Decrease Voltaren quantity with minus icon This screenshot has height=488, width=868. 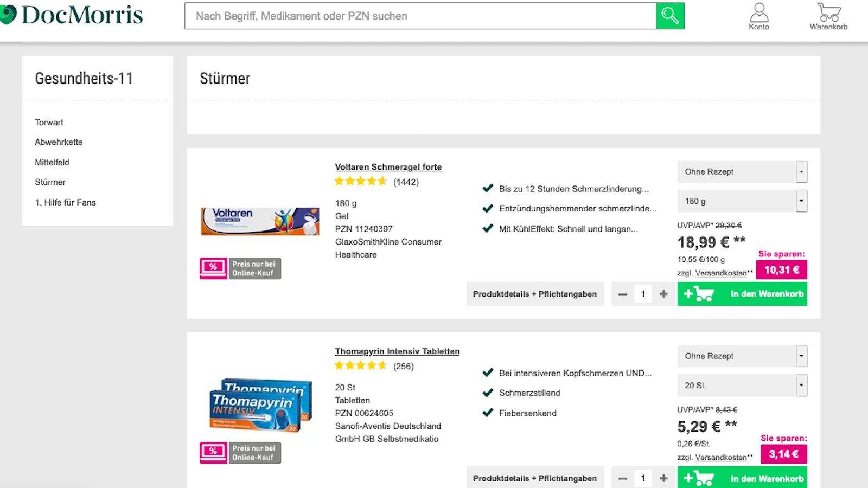(623, 294)
